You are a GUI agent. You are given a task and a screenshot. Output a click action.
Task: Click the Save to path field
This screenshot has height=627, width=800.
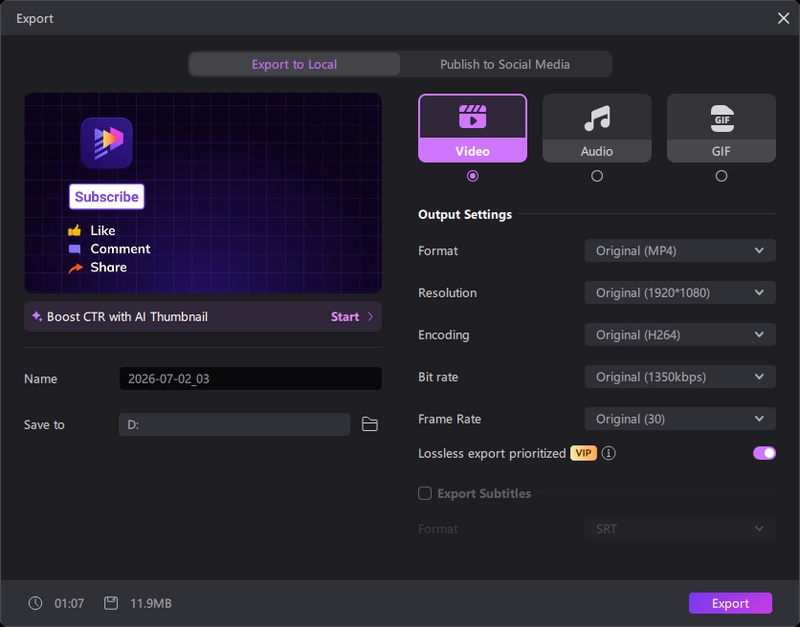[x=234, y=424]
